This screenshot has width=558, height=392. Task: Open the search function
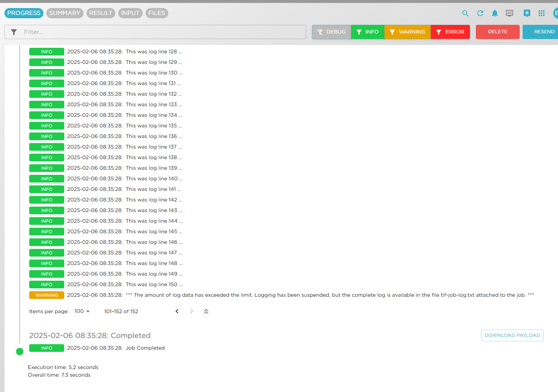(x=465, y=13)
